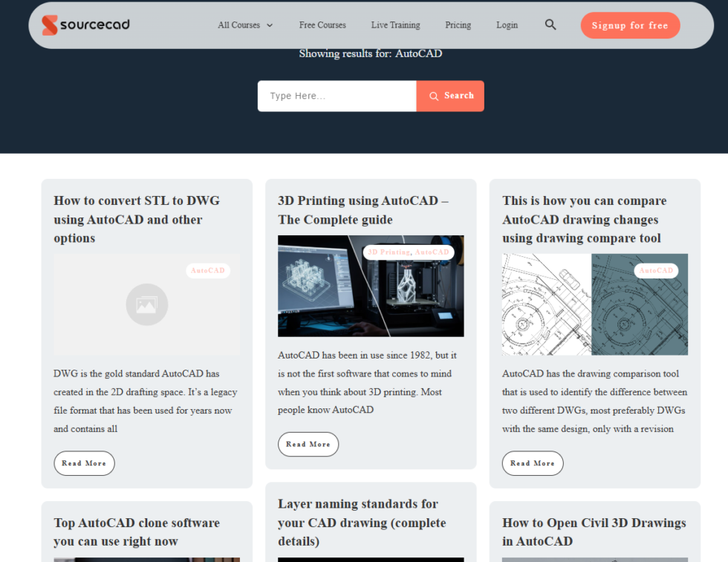
Task: Click the placeholder image icon in STL card
Action: point(147,304)
